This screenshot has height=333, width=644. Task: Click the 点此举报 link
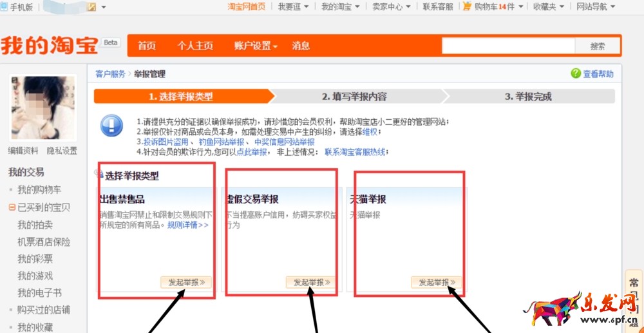pos(252,153)
